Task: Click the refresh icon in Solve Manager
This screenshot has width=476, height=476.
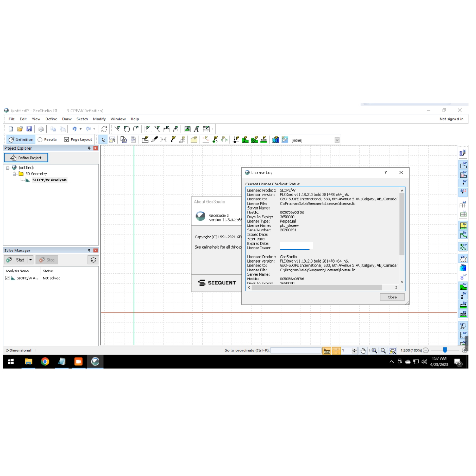Action: [93, 260]
